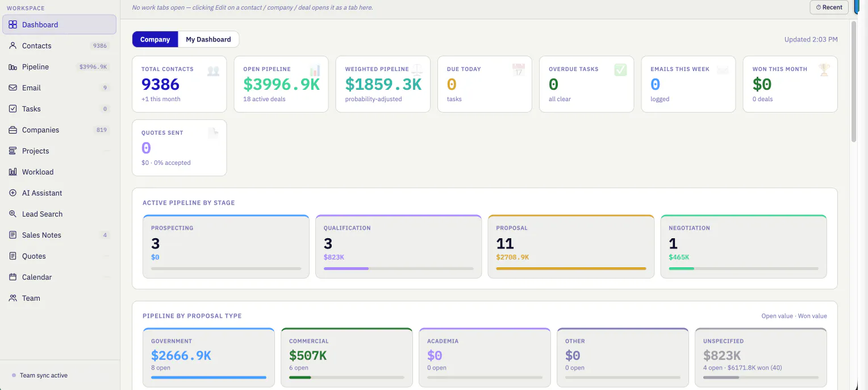This screenshot has width=868, height=390.
Task: Click the 'Team sync active' status text
Action: pos(44,375)
